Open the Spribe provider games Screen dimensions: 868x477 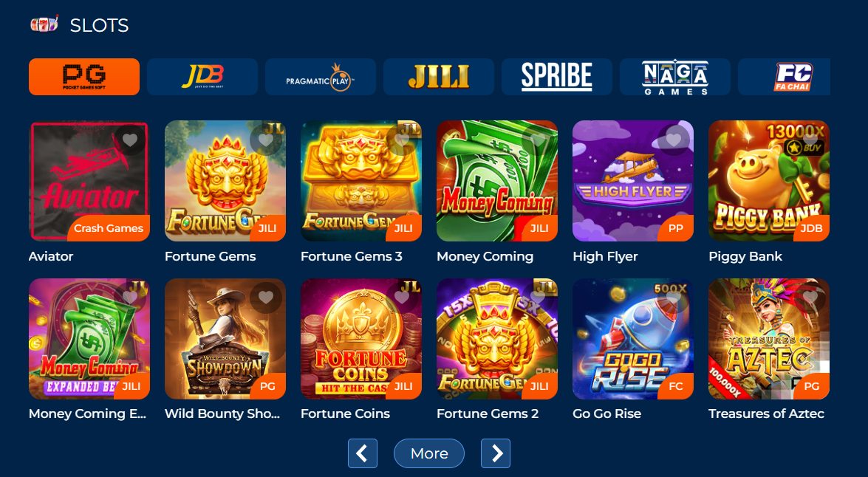pyautogui.click(x=557, y=77)
